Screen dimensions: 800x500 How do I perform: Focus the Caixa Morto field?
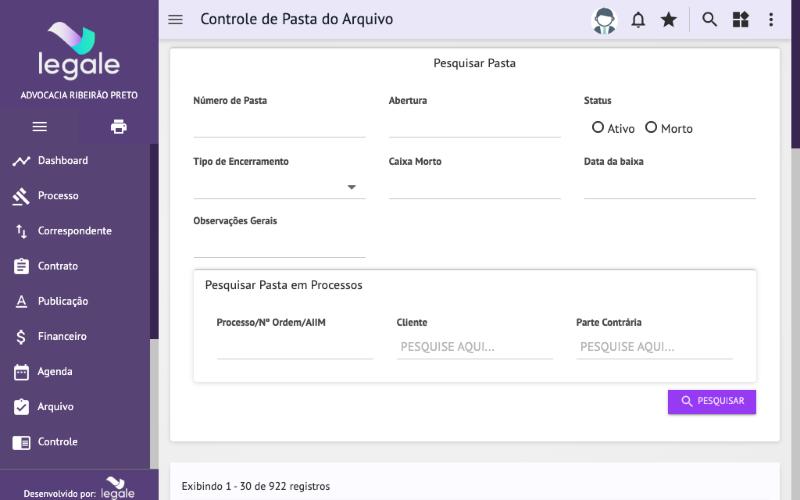tap(474, 187)
